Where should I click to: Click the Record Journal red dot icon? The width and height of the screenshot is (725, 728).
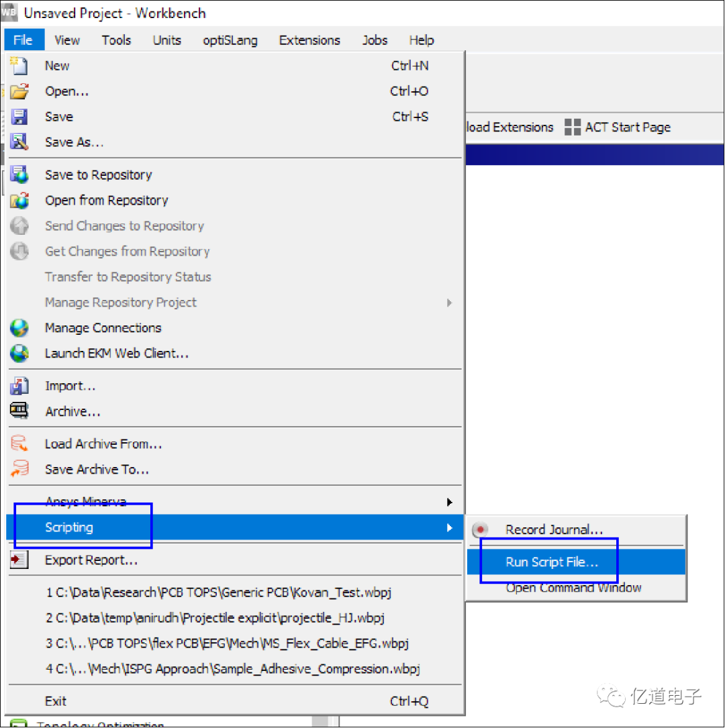480,530
